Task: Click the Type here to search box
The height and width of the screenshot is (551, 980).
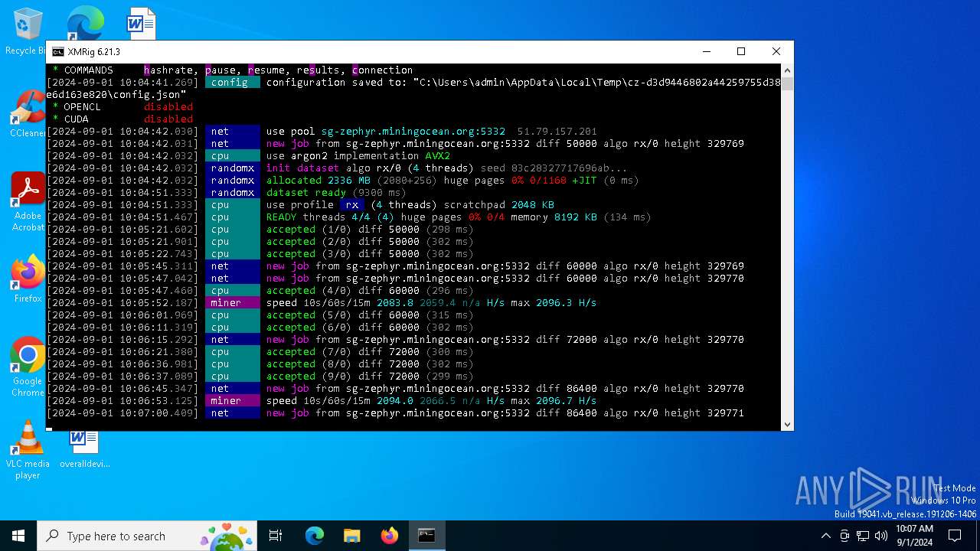Action: point(149,536)
